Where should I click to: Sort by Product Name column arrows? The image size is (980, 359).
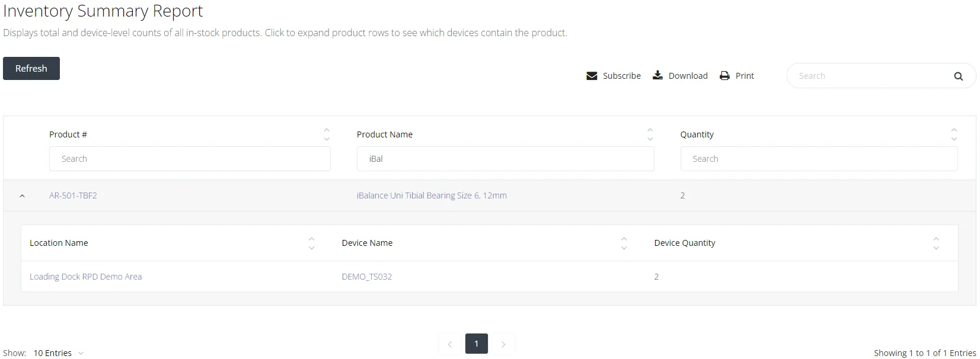(x=650, y=134)
